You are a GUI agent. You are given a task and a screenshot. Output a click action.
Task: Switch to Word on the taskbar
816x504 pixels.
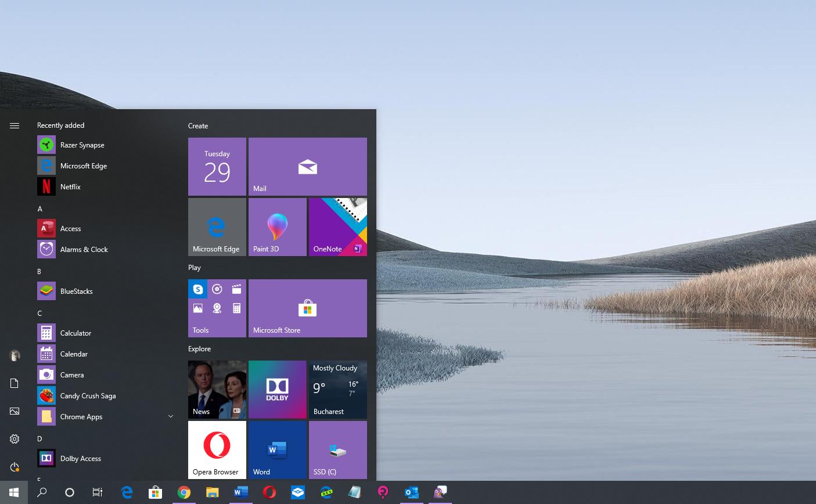(x=240, y=492)
